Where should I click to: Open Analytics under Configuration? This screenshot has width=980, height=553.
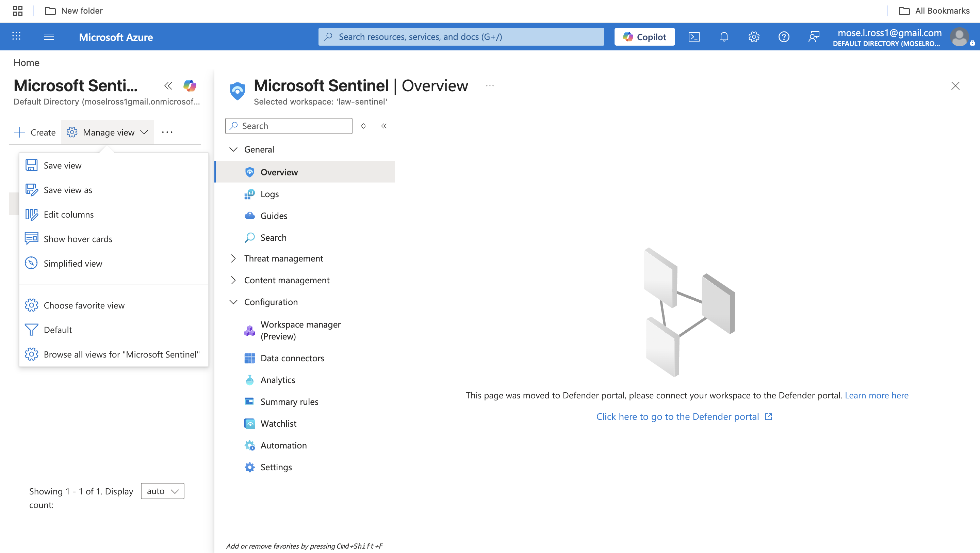coord(278,380)
